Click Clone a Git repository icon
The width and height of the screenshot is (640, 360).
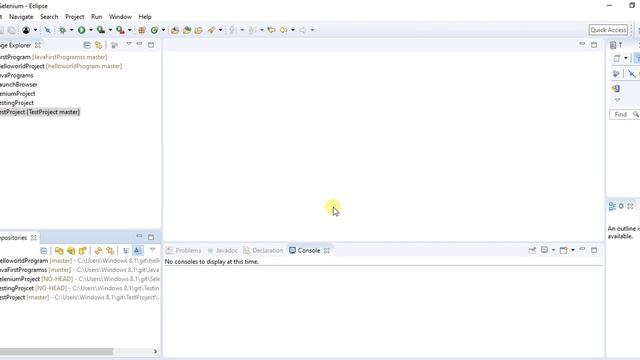tap(71, 251)
